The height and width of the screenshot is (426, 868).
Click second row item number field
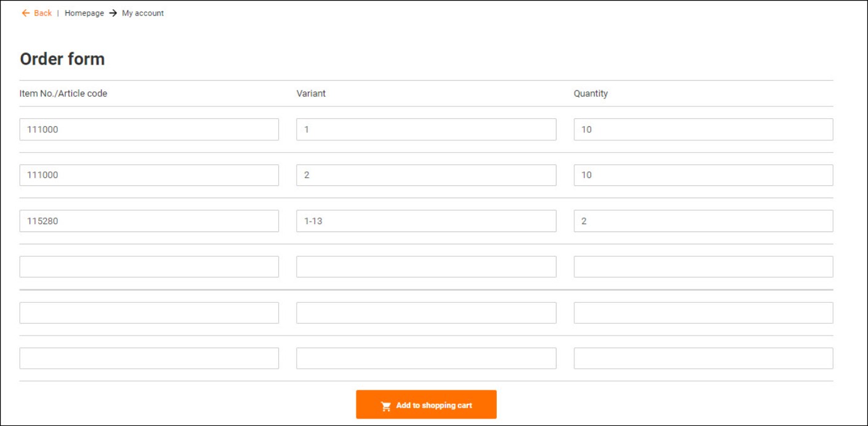pyautogui.click(x=149, y=175)
